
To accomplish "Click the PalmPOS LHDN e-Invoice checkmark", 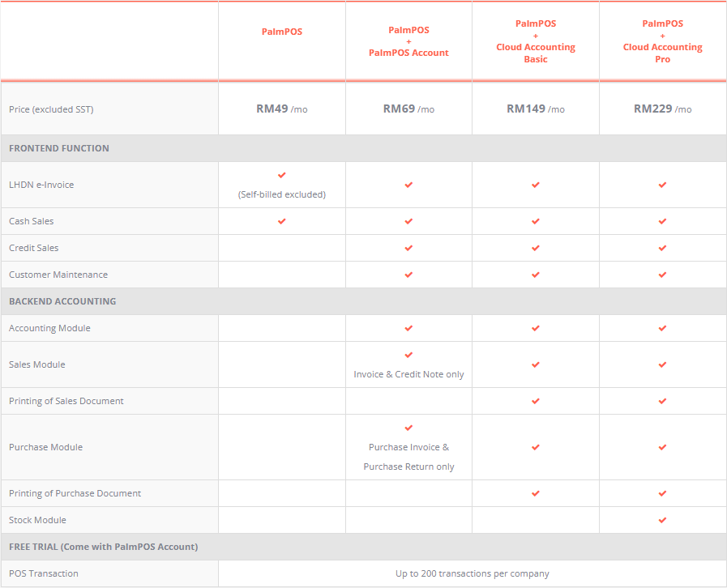I will click(x=282, y=175).
